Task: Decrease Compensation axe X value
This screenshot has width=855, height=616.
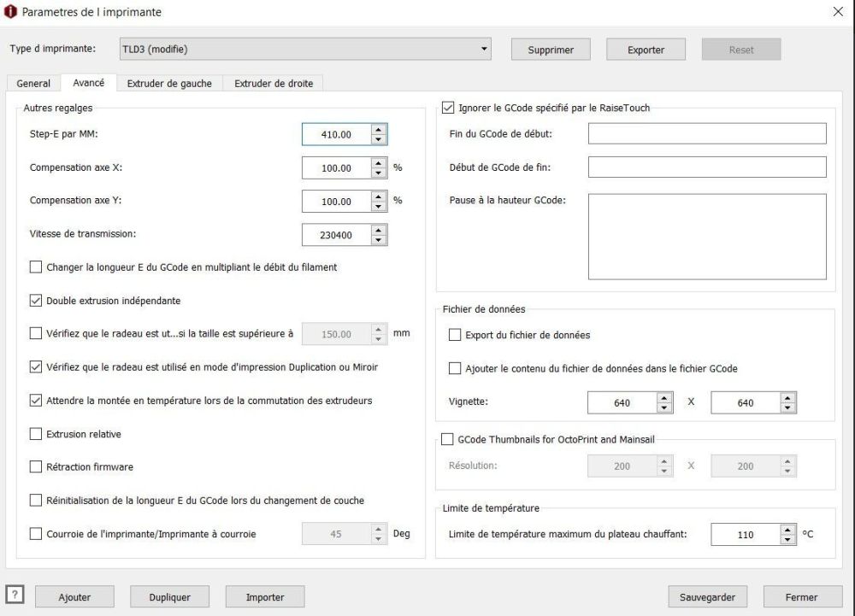Action: [x=379, y=173]
